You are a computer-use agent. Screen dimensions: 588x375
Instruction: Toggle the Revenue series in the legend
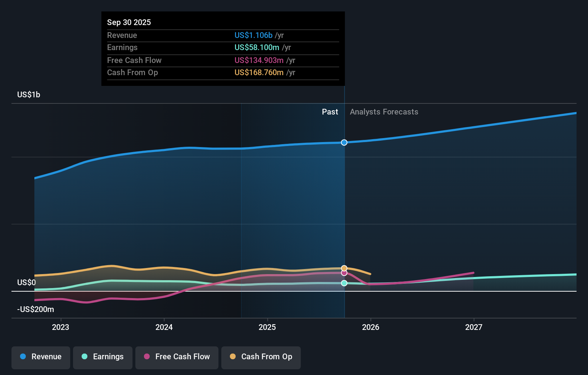click(40, 357)
